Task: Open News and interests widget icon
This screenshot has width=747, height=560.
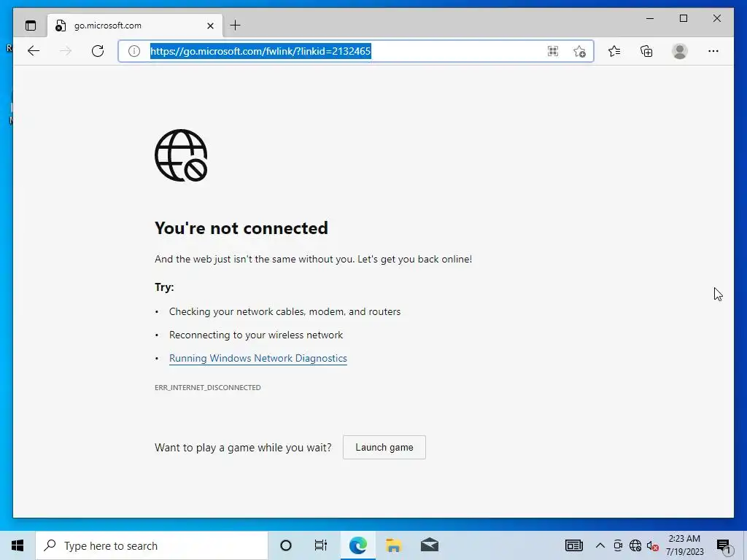Action: [x=573, y=545]
